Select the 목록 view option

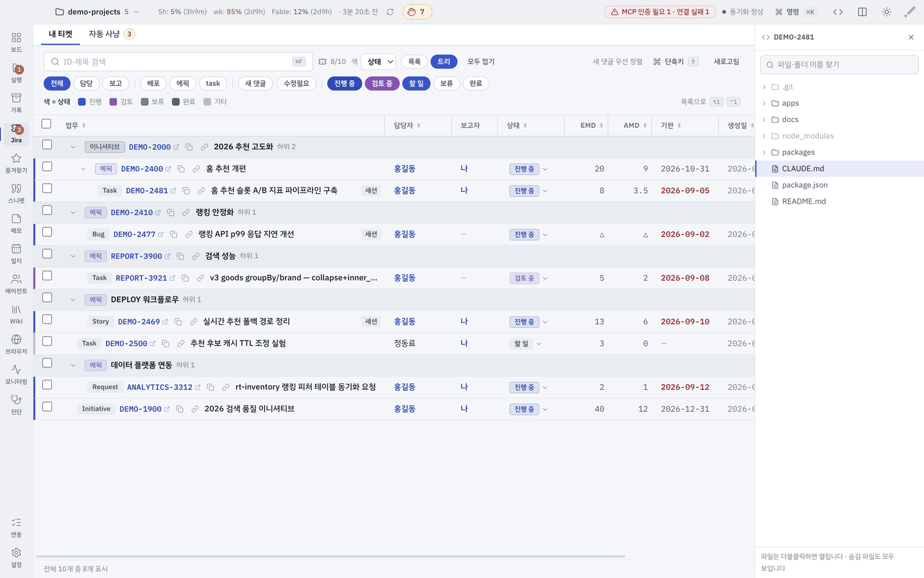pyautogui.click(x=415, y=62)
